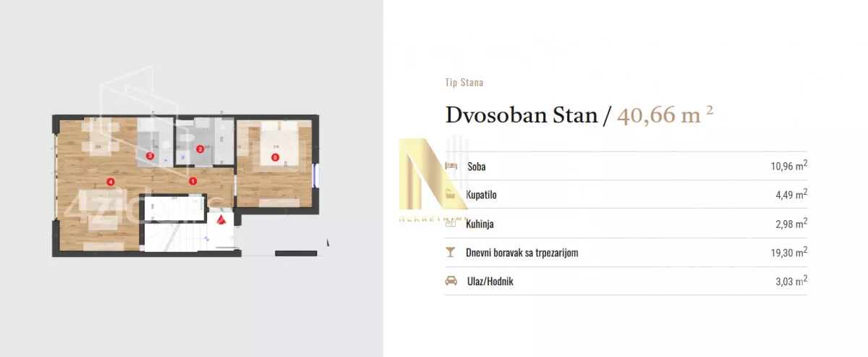Image resolution: width=868 pixels, height=357 pixels.
Task: Click the Soba row label
Action: 476,167
